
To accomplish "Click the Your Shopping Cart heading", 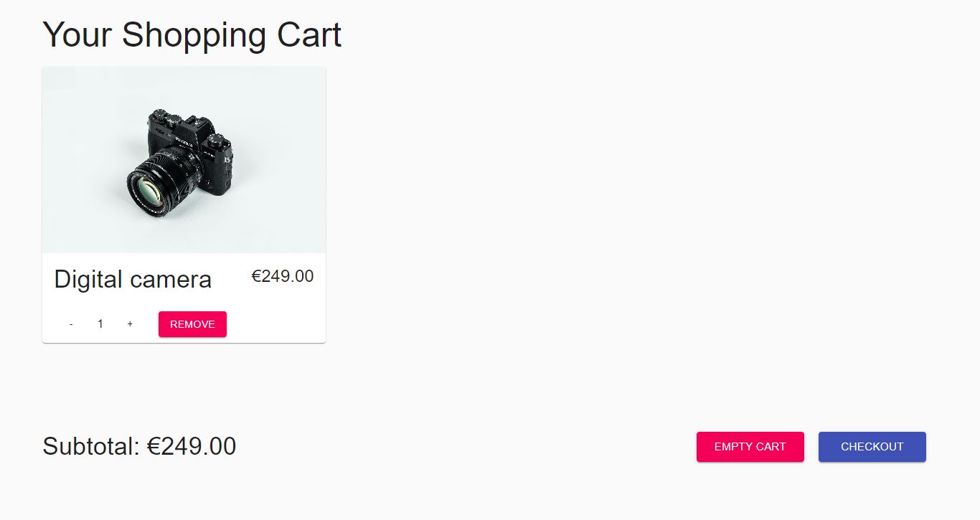I will (x=192, y=34).
